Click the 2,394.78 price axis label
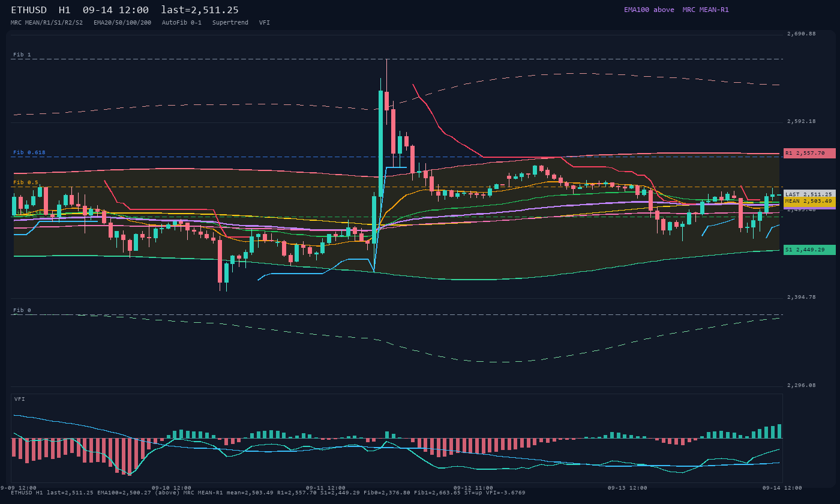 tap(802, 297)
